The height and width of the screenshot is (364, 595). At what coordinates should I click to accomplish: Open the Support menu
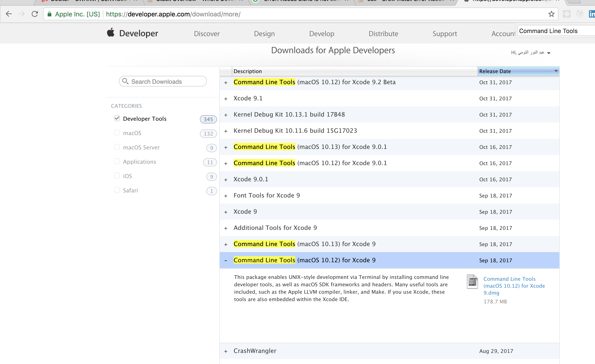[445, 34]
